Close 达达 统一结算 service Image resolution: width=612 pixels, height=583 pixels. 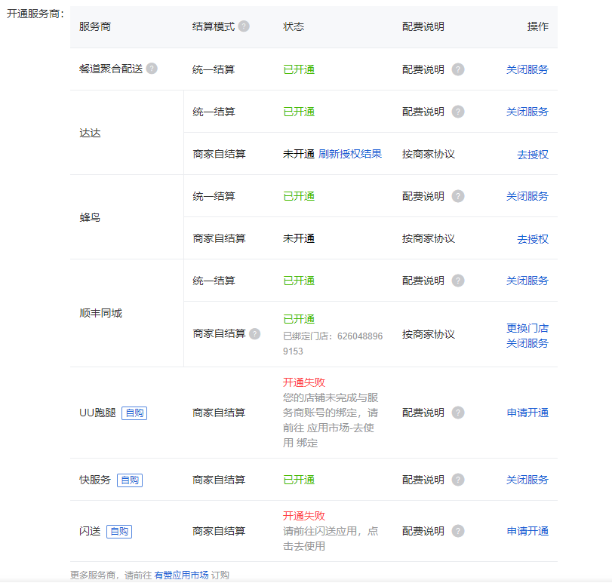pos(527,112)
